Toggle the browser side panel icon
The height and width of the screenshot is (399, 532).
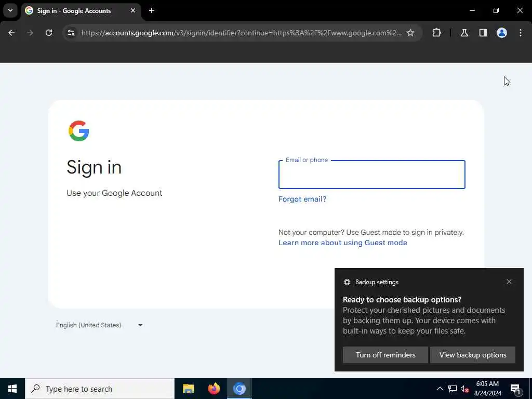click(x=483, y=33)
